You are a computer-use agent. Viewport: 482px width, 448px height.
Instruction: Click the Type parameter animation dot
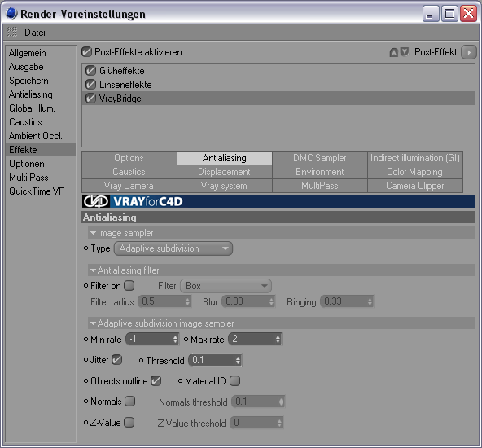tap(86, 248)
